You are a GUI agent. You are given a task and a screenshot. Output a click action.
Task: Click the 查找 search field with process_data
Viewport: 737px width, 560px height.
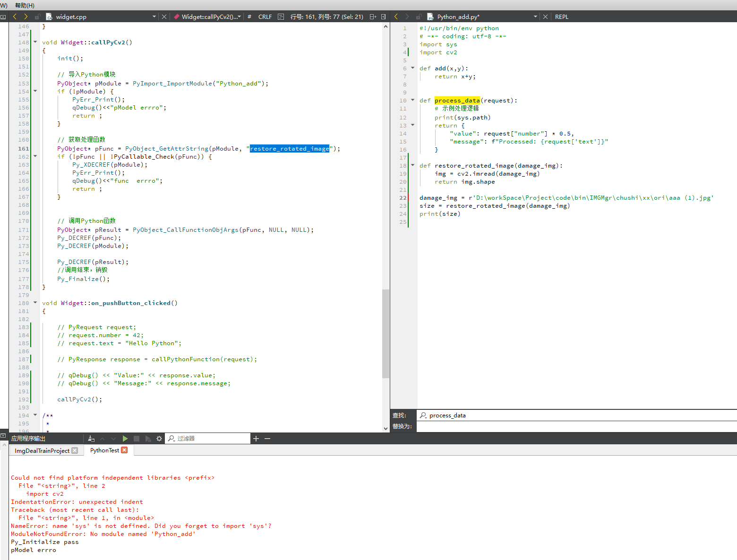coord(576,415)
